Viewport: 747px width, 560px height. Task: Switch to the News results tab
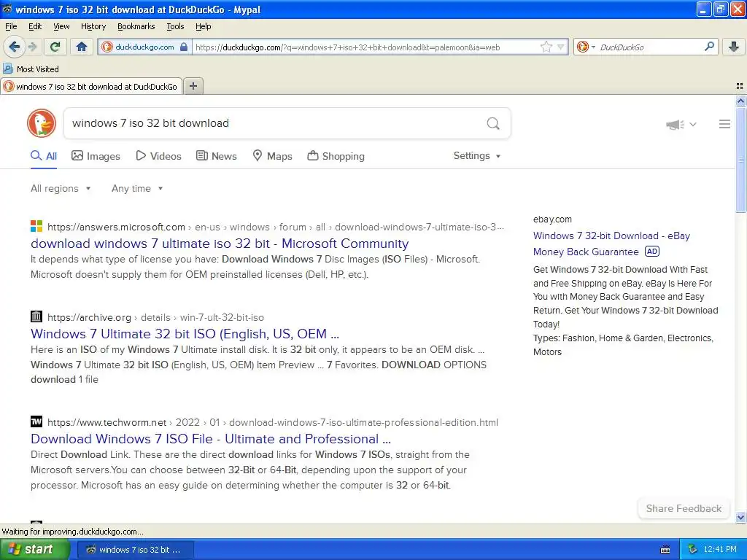(216, 156)
